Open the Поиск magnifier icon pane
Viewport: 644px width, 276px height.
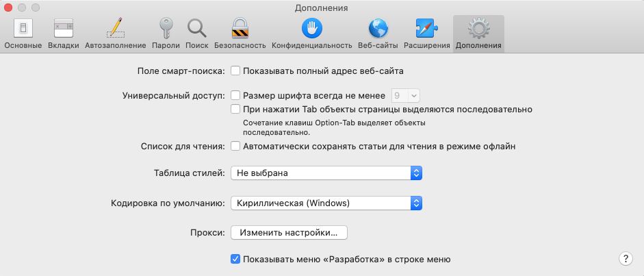click(196, 34)
